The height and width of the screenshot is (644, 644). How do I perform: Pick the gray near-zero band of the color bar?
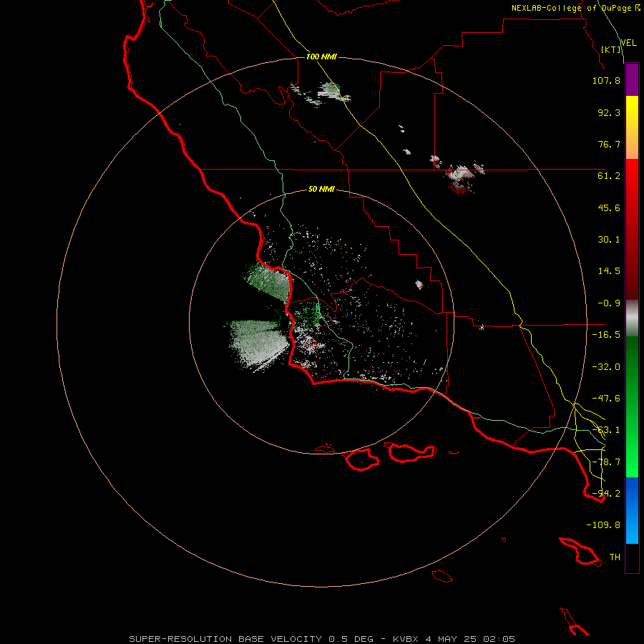(x=632, y=318)
